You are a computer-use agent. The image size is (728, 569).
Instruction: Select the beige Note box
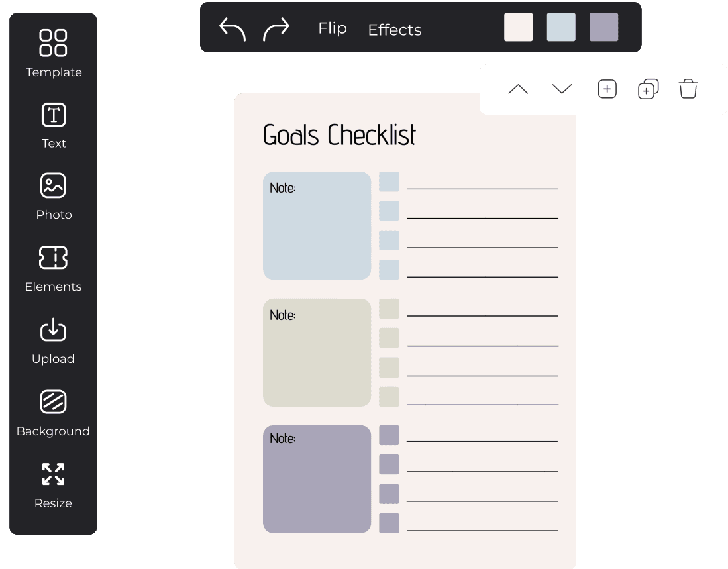click(x=317, y=352)
